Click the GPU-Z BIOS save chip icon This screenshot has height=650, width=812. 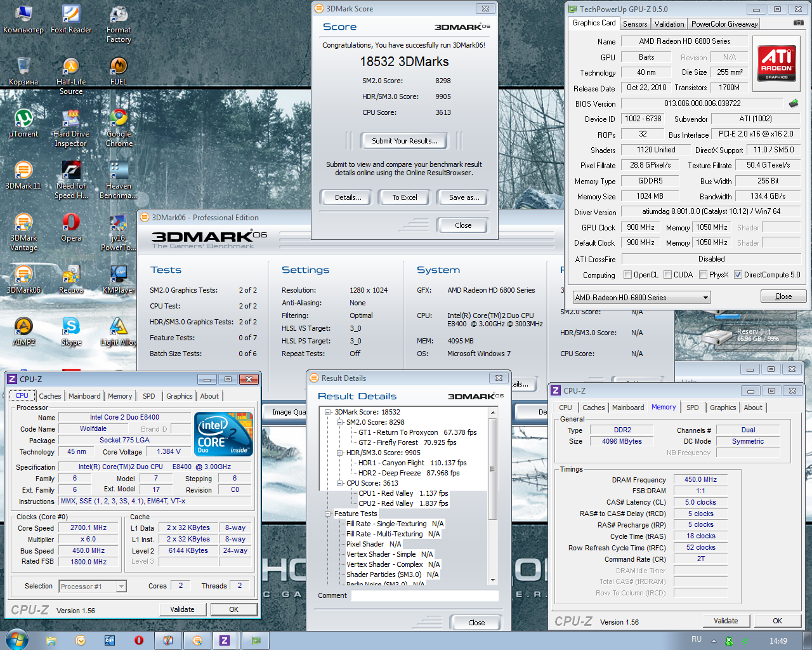point(793,103)
